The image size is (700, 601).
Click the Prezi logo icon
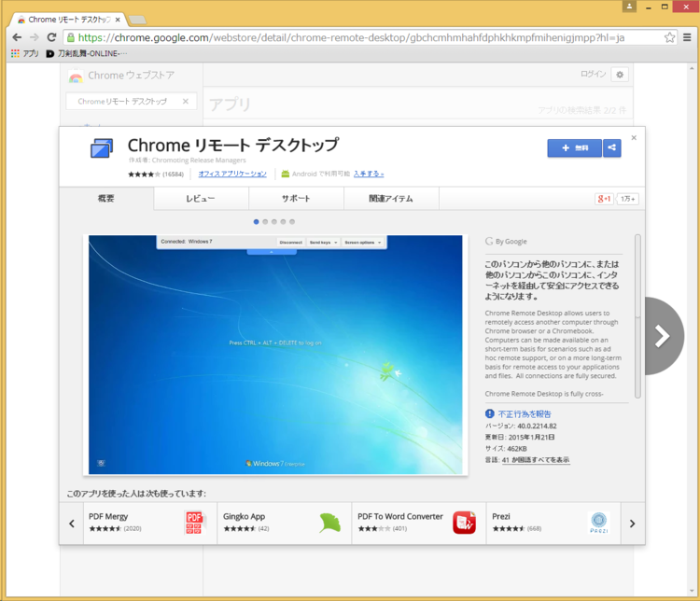[598, 523]
